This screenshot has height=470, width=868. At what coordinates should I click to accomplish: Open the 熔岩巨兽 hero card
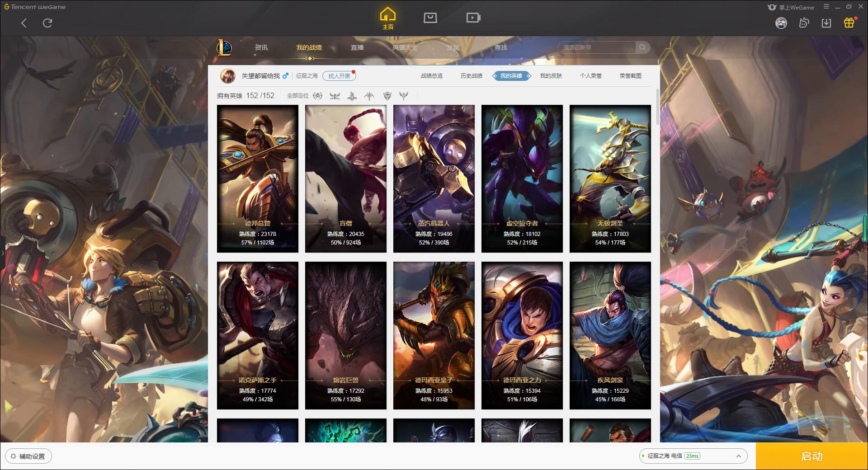coord(346,335)
